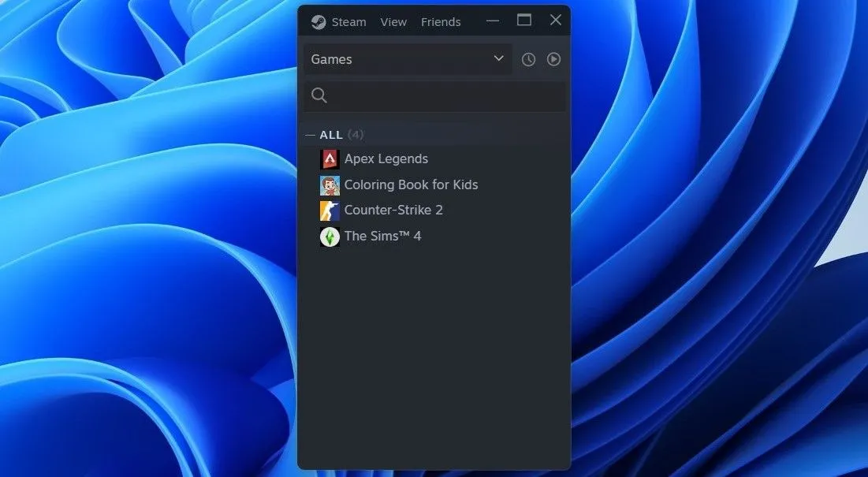Minimize the Steam window
868x477 pixels.
[493, 21]
